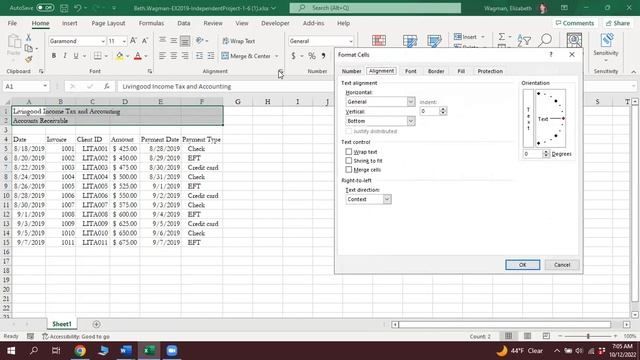Switch to the Font tab in Format Cells
This screenshot has width=640, height=360.
(411, 71)
